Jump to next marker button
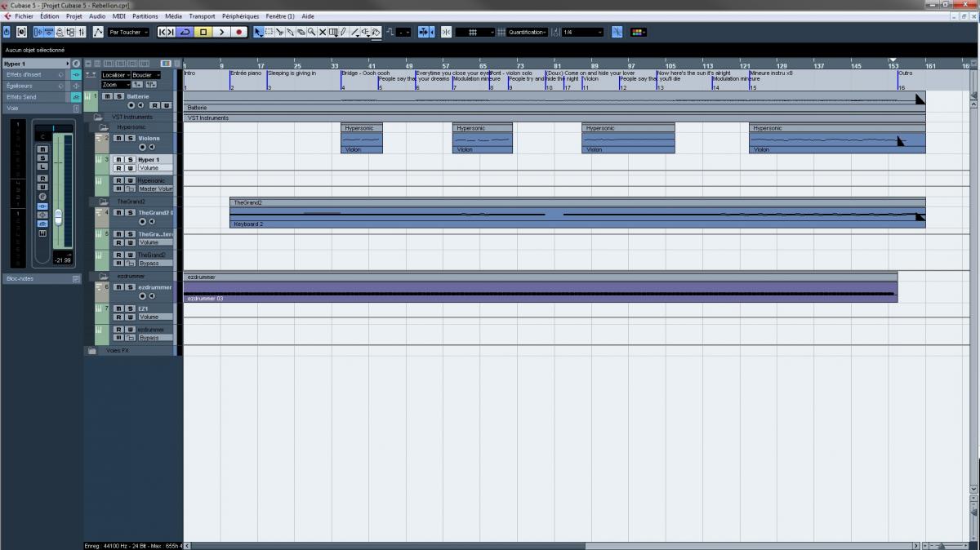 click(x=171, y=32)
